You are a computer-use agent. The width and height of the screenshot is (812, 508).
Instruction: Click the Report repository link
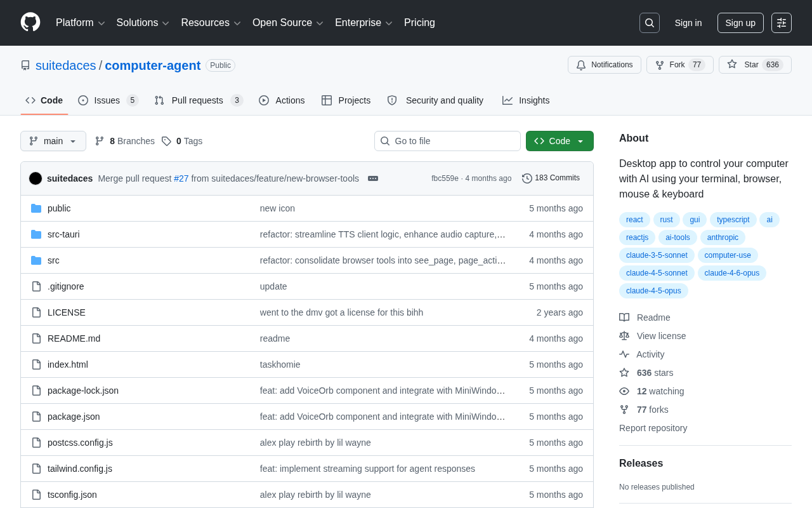click(653, 428)
